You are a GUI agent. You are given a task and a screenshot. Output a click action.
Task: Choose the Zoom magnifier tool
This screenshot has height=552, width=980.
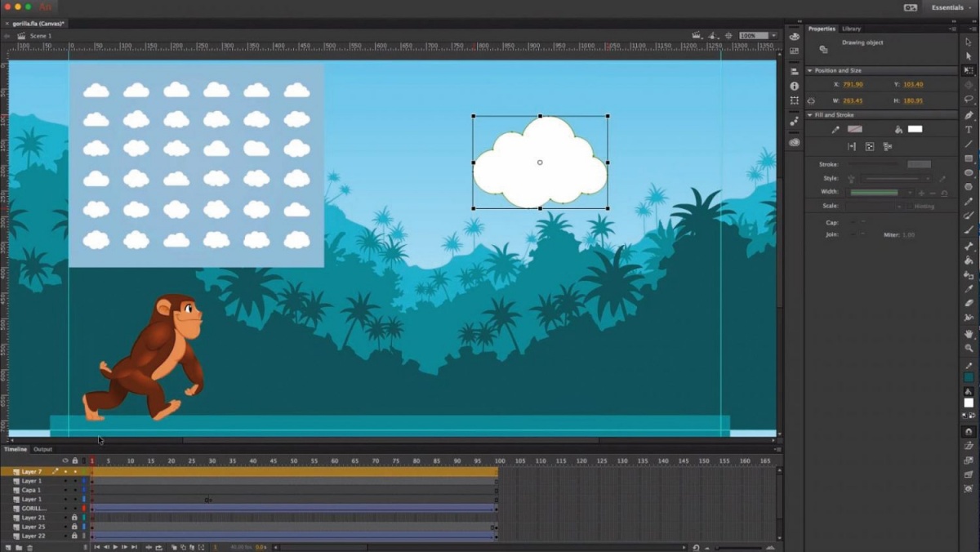(x=969, y=348)
